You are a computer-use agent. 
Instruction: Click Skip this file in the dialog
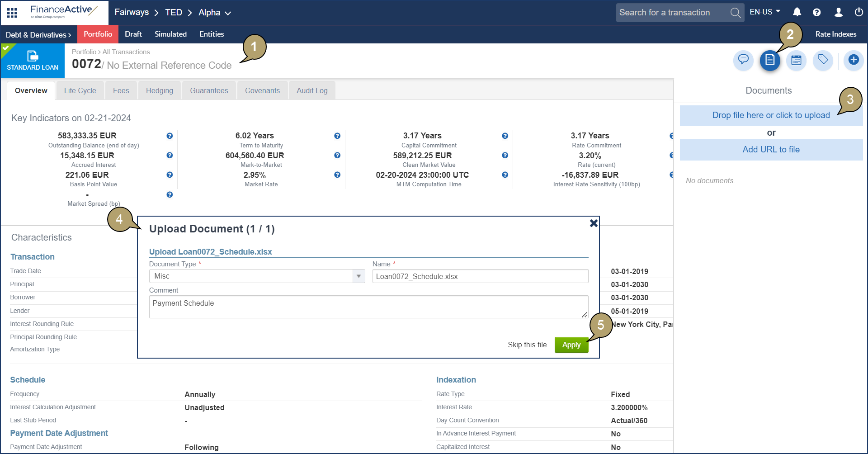pyautogui.click(x=527, y=345)
